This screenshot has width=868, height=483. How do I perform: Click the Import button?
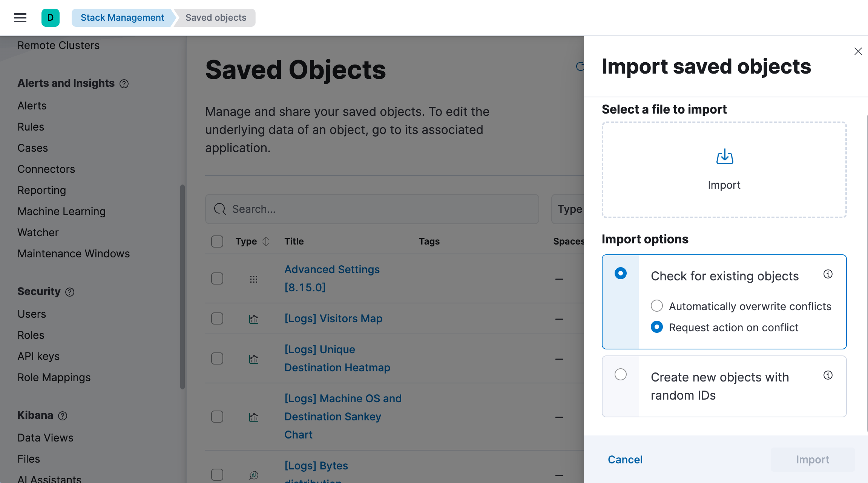[813, 459]
